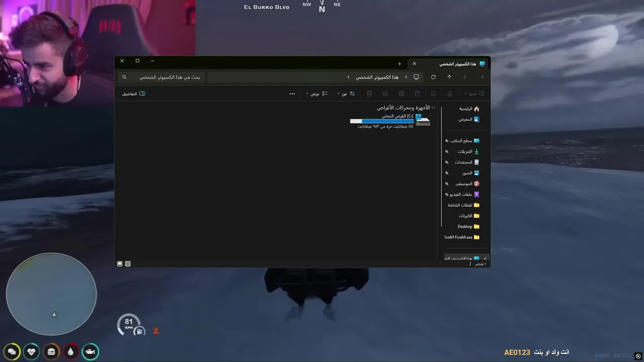Maximize the Explorer window
The height and width of the screenshot is (362, 644).
pos(137,61)
